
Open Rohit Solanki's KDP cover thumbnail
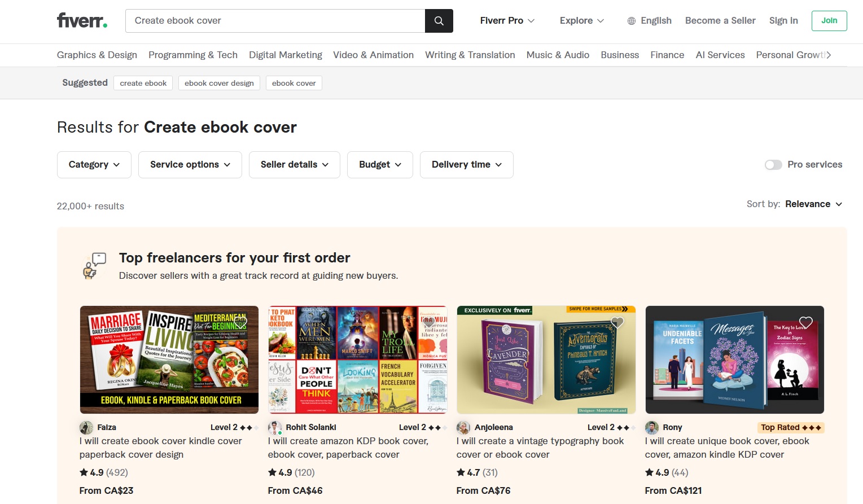point(358,360)
